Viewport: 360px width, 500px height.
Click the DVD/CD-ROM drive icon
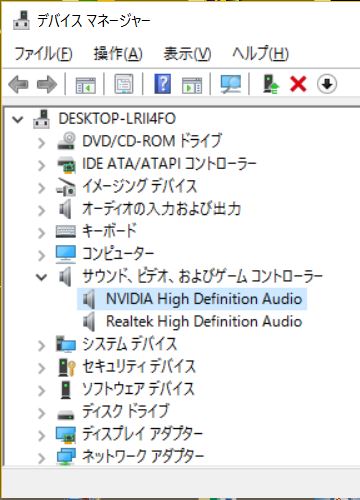66,141
